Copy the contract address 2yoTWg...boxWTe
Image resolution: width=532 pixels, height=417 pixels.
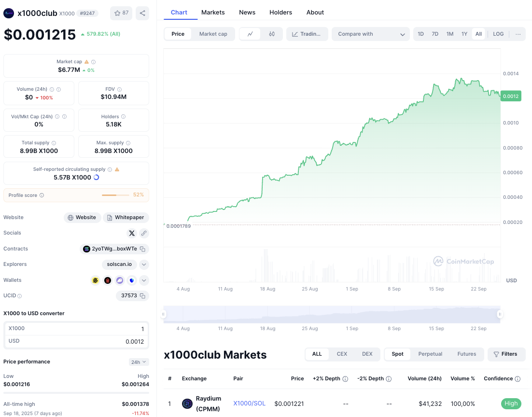pos(142,249)
